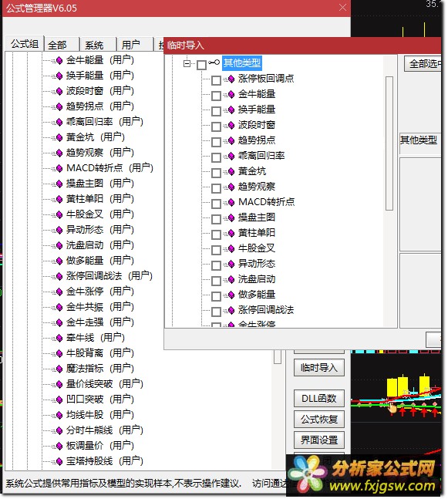Viewport: 448px width, 499px height.
Task: Click the diamond icon next to 魔法指标 (用户)
Action: 59,369
